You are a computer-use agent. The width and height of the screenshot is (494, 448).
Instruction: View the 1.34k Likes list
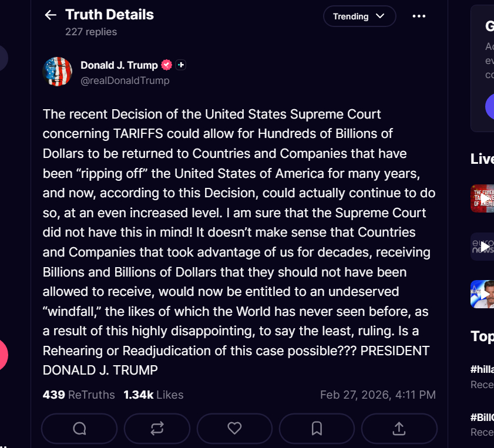click(153, 395)
